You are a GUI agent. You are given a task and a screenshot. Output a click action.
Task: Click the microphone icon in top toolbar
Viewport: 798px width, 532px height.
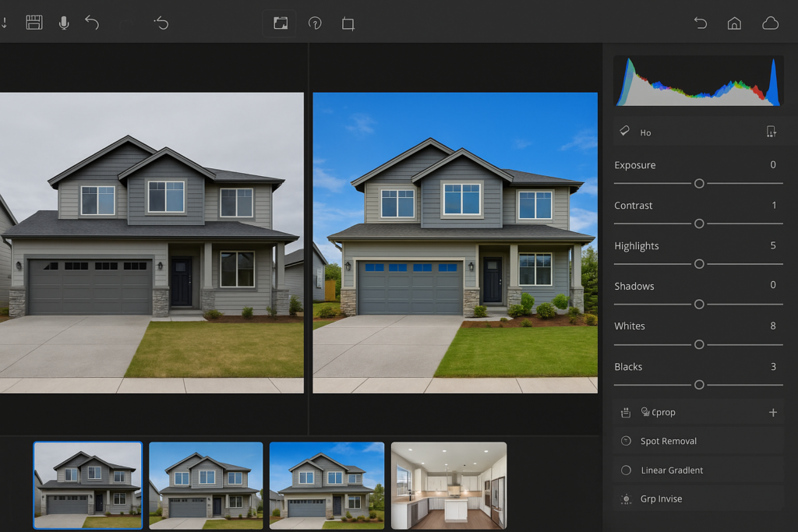(x=64, y=23)
